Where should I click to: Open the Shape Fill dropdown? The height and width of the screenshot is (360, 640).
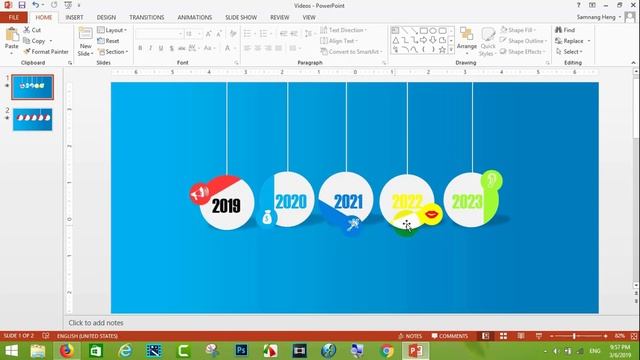[x=518, y=30]
